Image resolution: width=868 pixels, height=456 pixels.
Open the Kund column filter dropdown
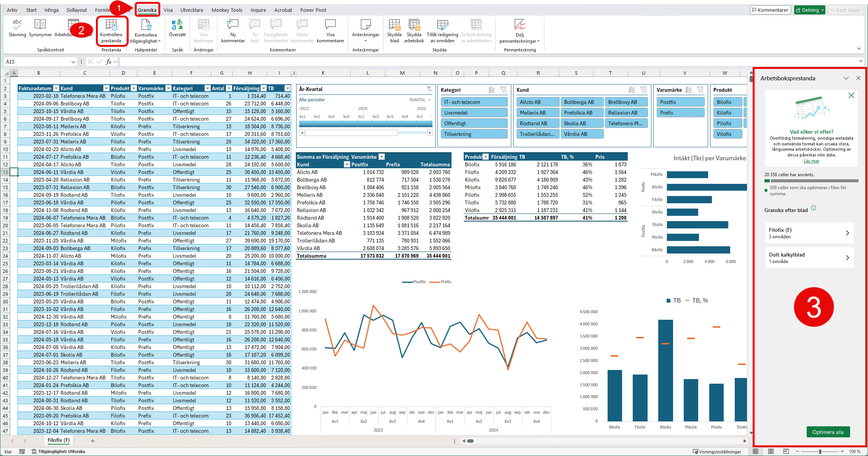[x=107, y=88]
